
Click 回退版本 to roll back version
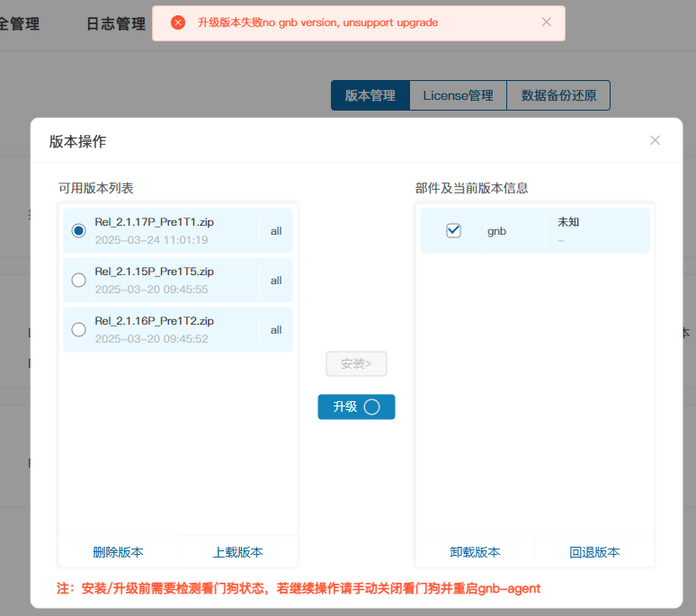click(x=594, y=552)
